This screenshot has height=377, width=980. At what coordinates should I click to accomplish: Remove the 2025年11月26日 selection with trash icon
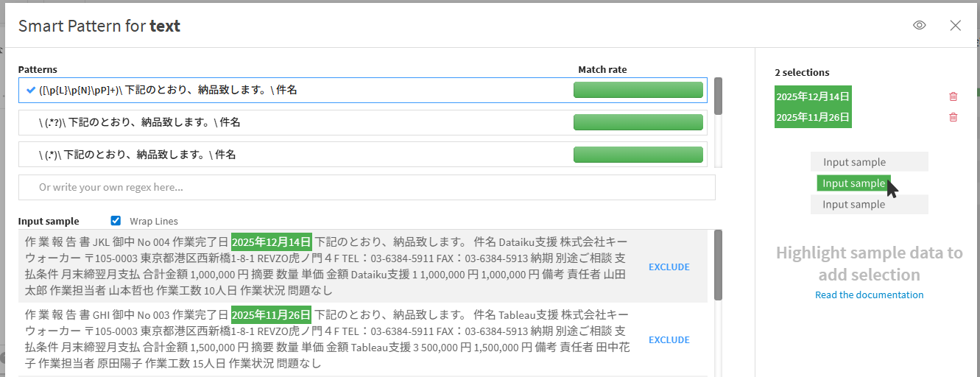(x=953, y=117)
